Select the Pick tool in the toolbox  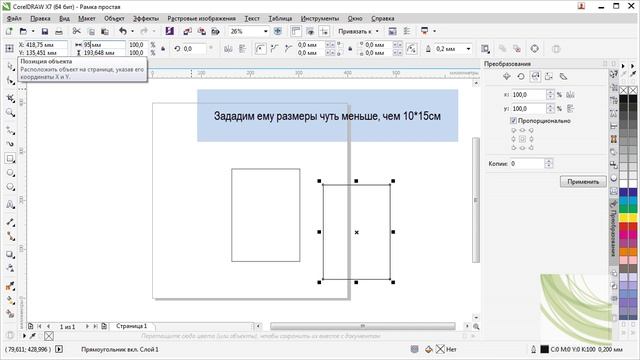[x=10, y=67]
